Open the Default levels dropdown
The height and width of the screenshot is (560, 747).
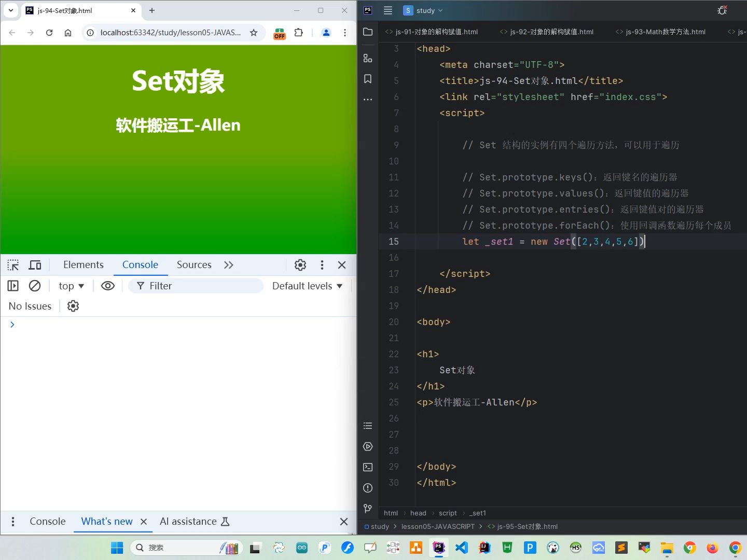coord(307,286)
